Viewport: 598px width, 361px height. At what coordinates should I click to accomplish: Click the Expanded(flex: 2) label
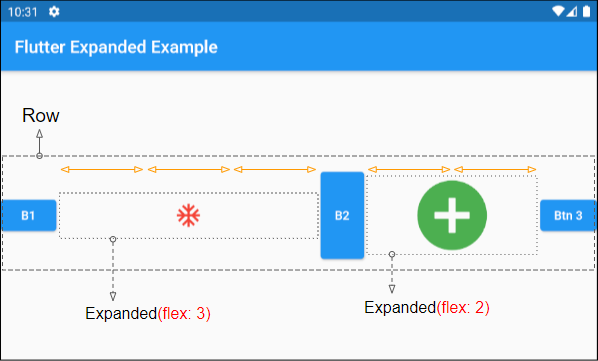click(x=427, y=308)
